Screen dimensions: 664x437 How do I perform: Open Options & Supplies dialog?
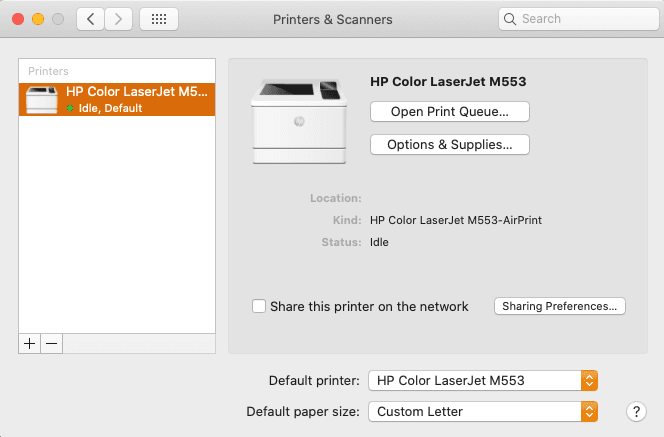449,145
